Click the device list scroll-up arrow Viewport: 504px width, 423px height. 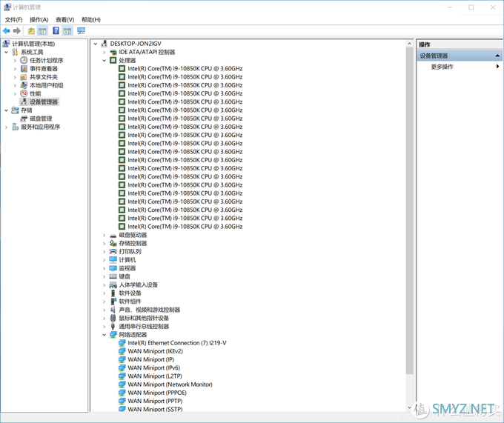[409, 44]
